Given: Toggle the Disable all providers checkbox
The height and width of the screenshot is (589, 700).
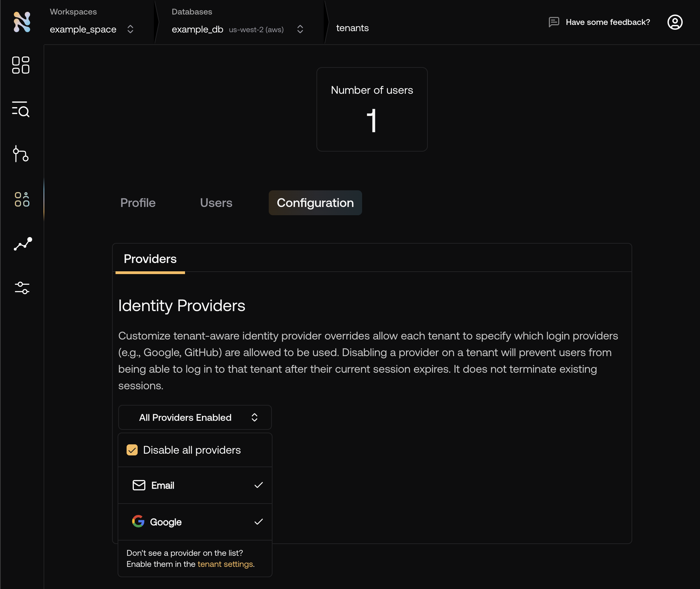Looking at the screenshot, I should pyautogui.click(x=132, y=450).
